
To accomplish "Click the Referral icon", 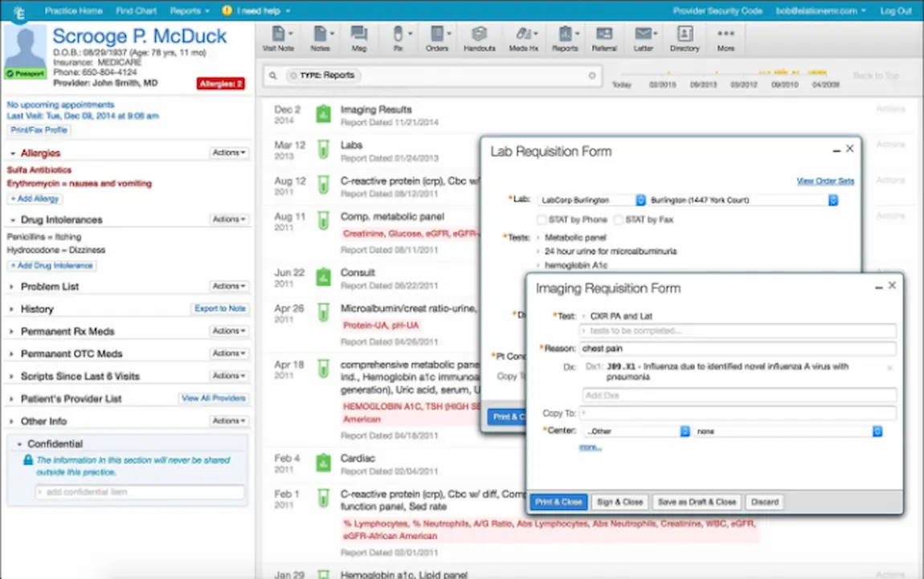I will (x=605, y=38).
